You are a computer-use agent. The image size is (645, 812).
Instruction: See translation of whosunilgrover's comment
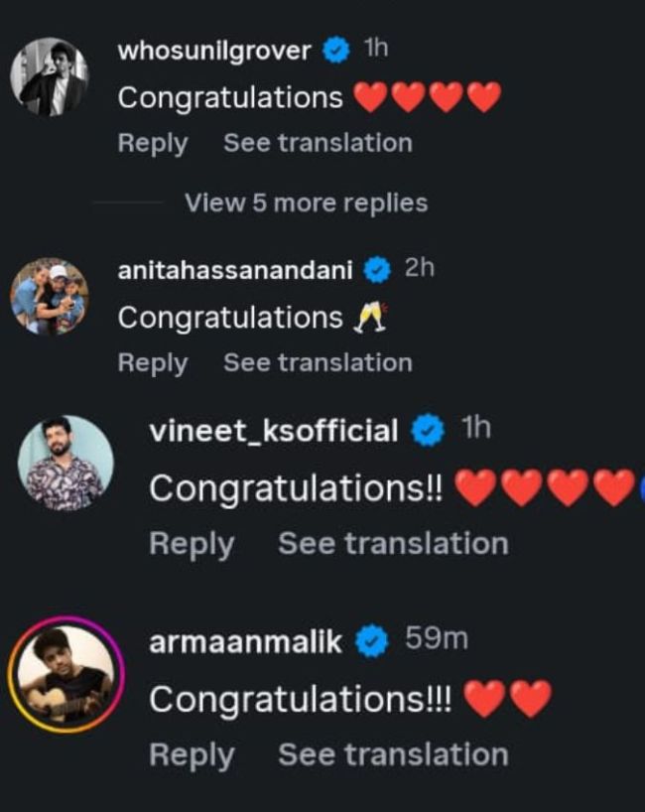[x=318, y=143]
